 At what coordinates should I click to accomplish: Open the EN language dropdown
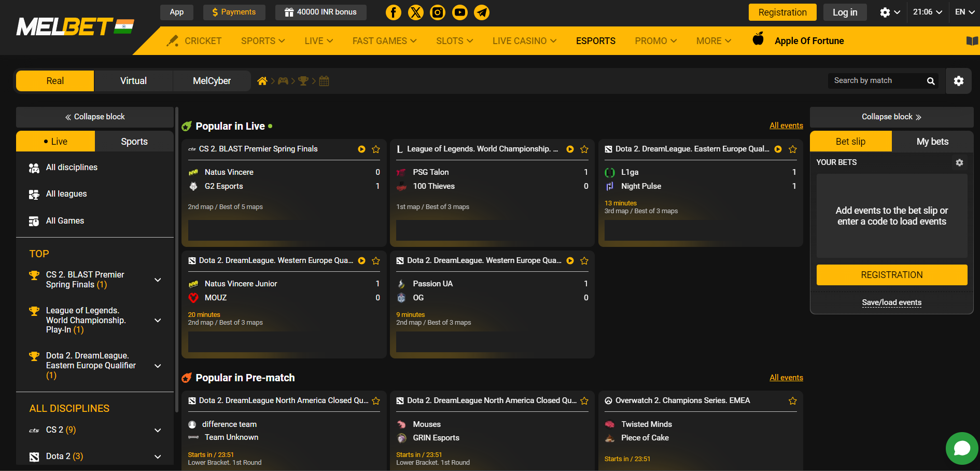tap(963, 11)
